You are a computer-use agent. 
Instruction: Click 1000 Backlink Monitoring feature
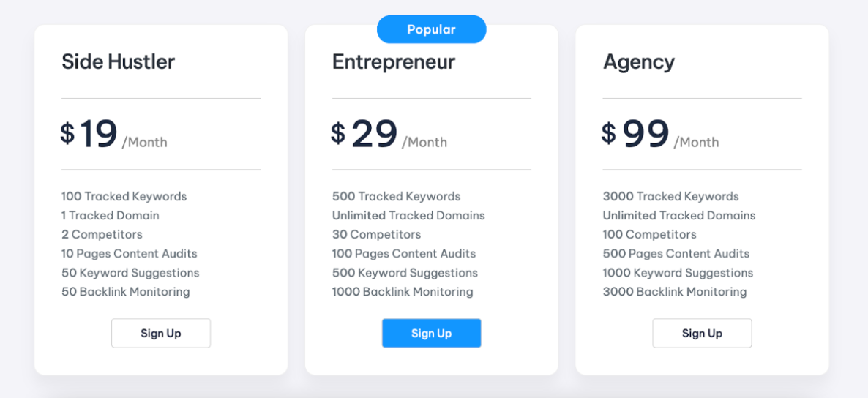(403, 292)
